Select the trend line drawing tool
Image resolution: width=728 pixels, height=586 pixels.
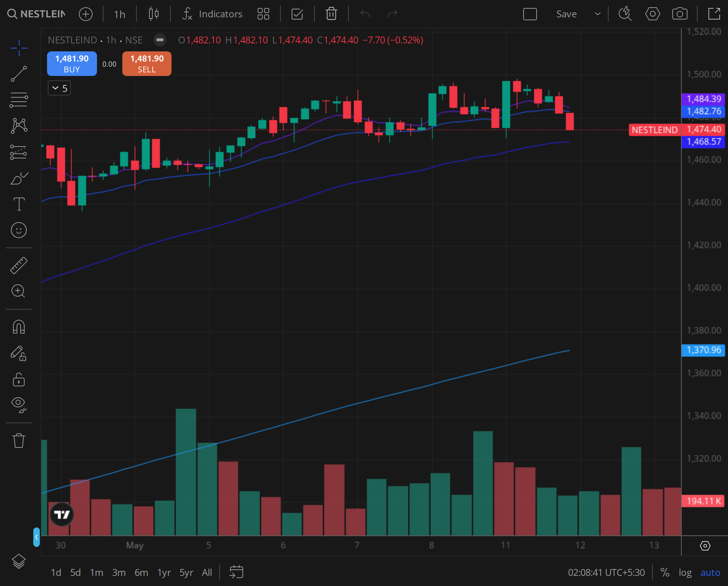[x=19, y=74]
